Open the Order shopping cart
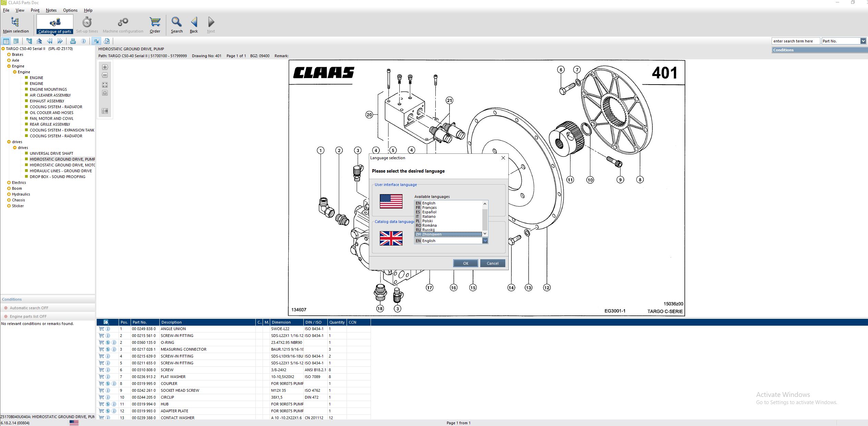This screenshot has height=426, width=868. (x=155, y=25)
